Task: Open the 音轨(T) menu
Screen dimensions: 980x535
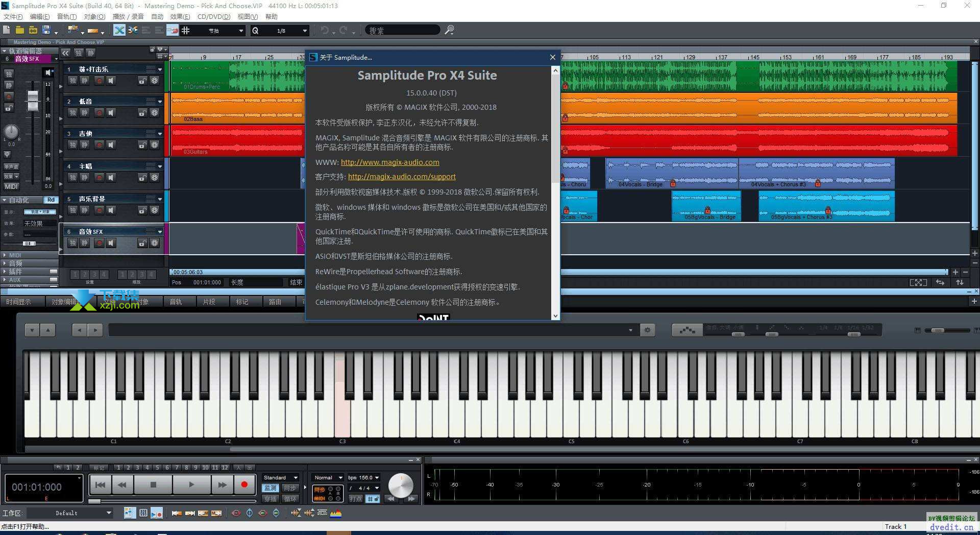Action: [x=67, y=16]
